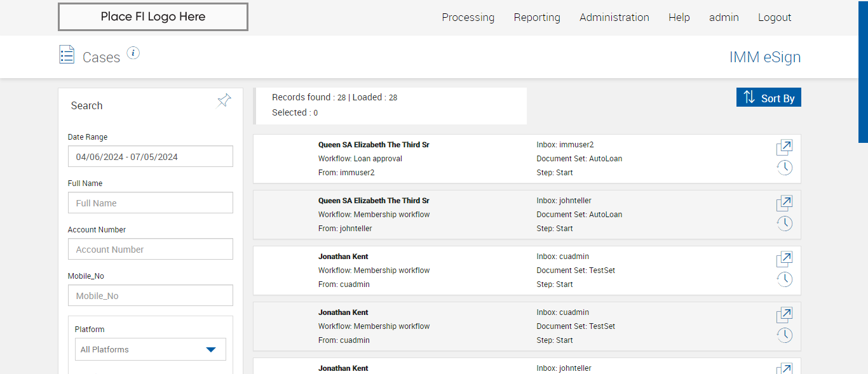This screenshot has height=374, width=868.
Task: Open the Processing menu
Action: (468, 18)
